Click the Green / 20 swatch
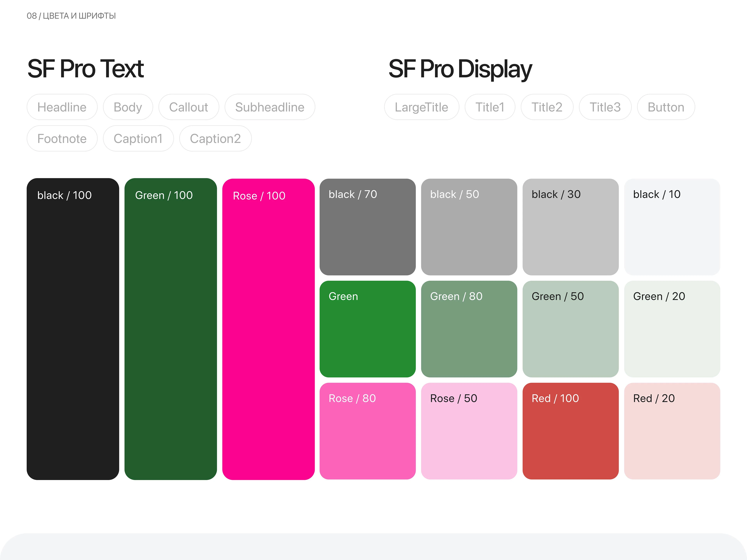Screen dimensions: 747x560 click(x=672, y=329)
